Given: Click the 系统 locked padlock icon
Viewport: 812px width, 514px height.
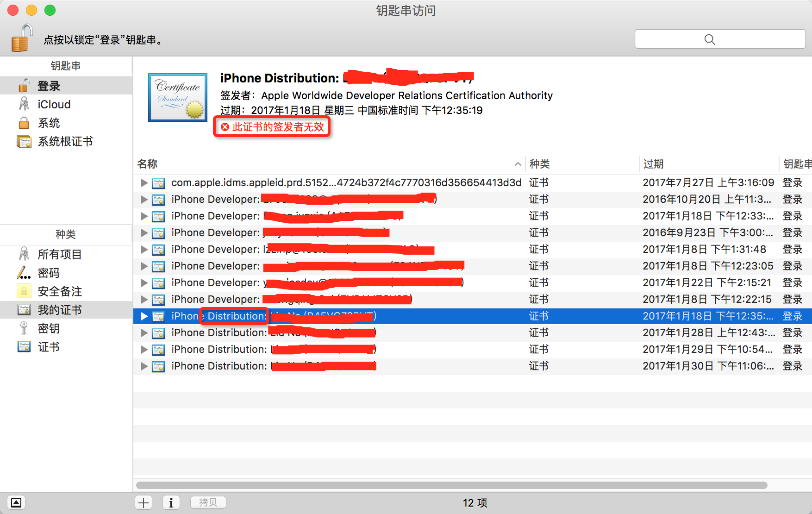Looking at the screenshot, I should click(x=24, y=123).
